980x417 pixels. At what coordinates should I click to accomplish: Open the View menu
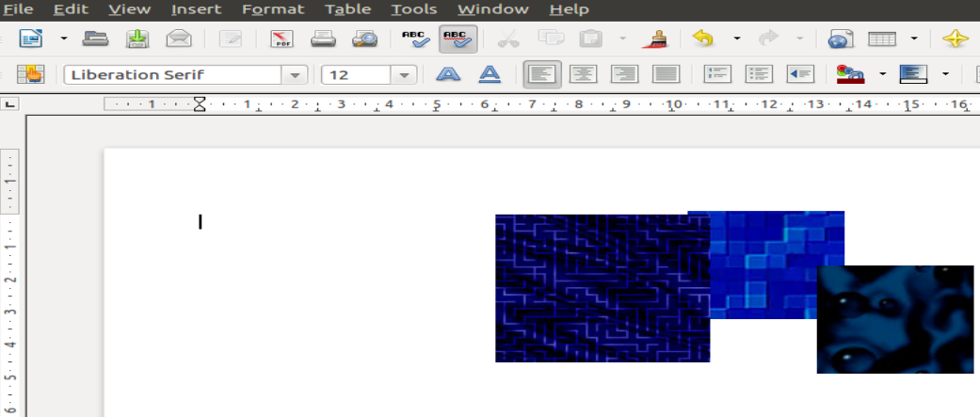pos(129,9)
